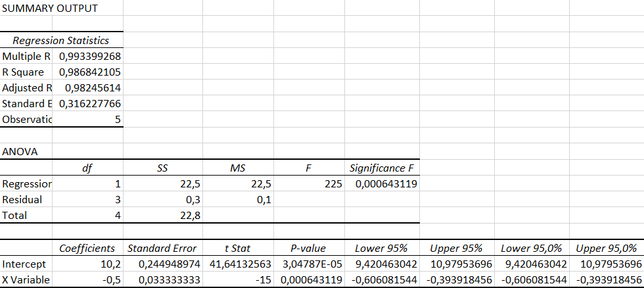Click the Coefficients column header
The height and width of the screenshot is (288, 644).
[87, 249]
